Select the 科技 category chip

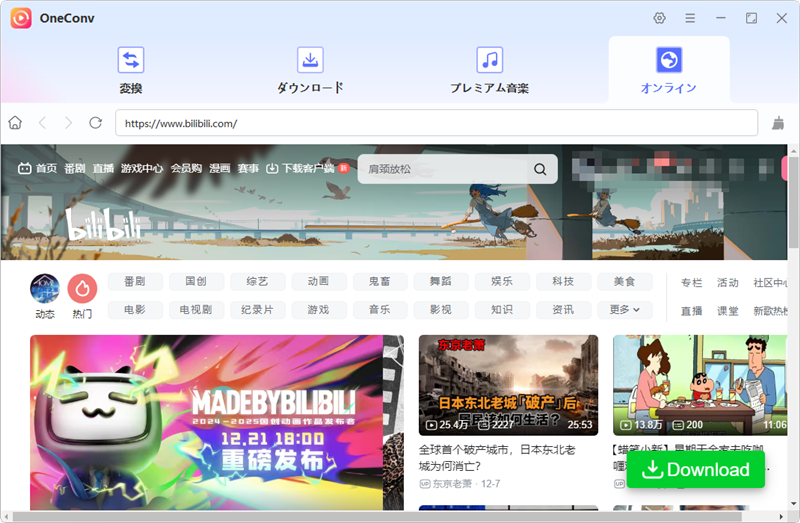[x=564, y=281]
